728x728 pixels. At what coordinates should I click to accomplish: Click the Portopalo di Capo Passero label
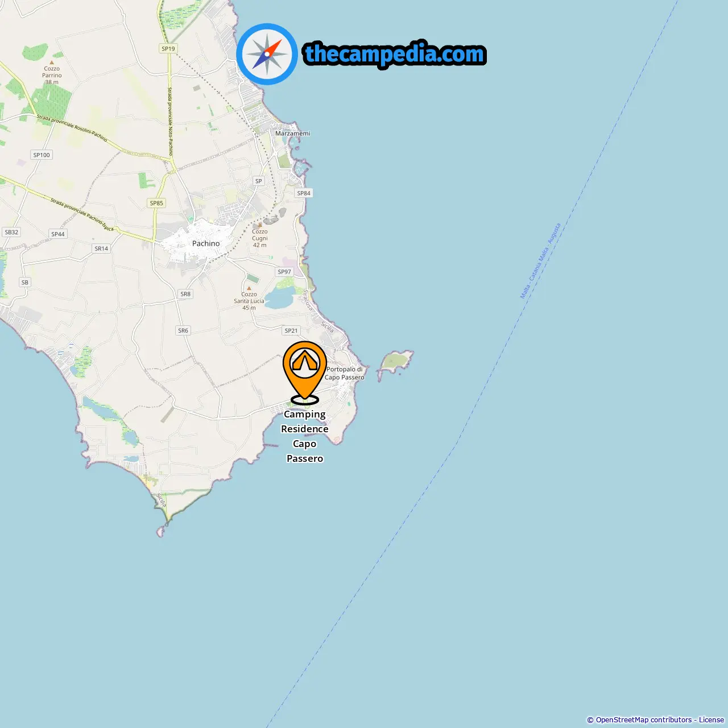point(344,373)
